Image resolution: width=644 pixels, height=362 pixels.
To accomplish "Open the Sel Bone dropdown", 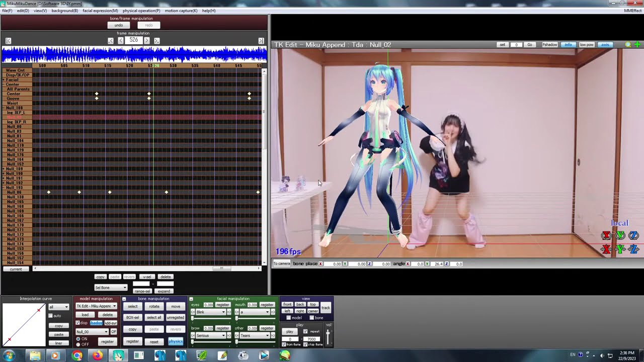I will point(111,288).
